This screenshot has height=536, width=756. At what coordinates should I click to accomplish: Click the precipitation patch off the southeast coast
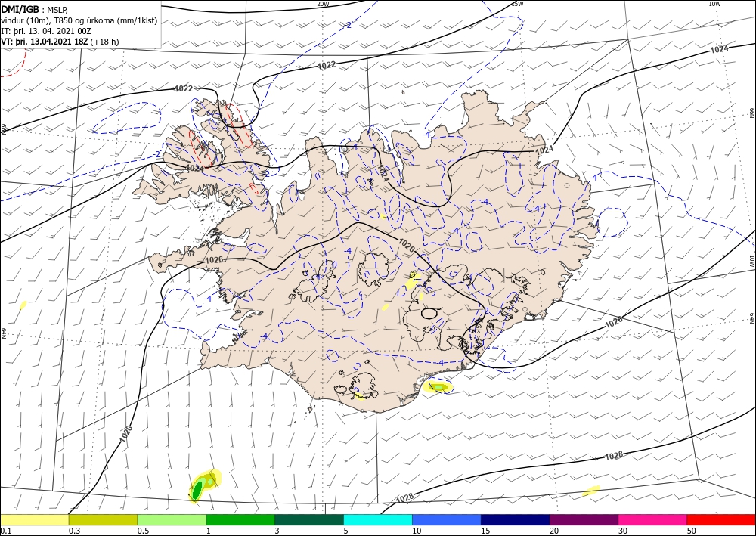(x=438, y=386)
